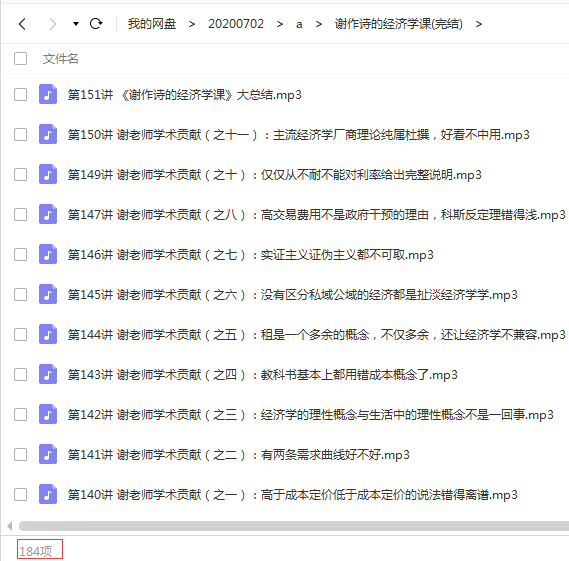Refresh the current folder listing
The width and height of the screenshot is (569, 561).
point(96,24)
